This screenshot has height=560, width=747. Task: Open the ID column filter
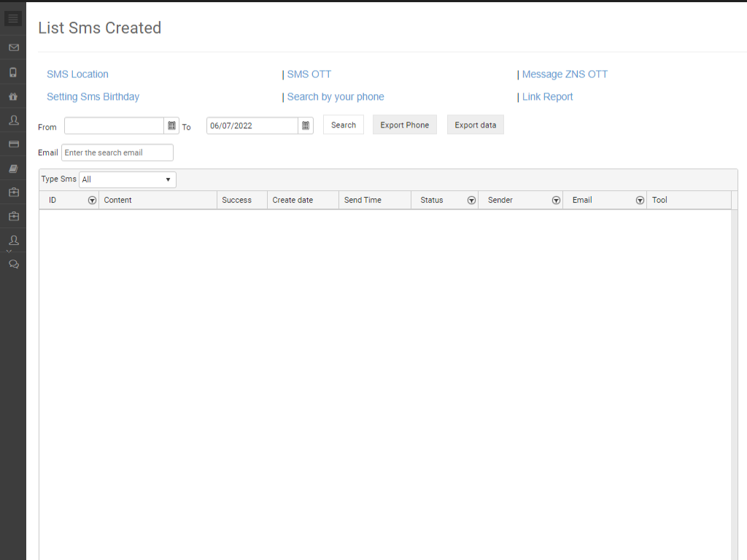click(x=92, y=201)
